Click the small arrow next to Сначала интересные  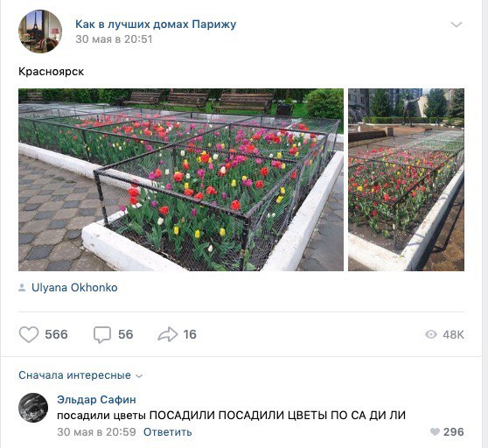click(139, 376)
